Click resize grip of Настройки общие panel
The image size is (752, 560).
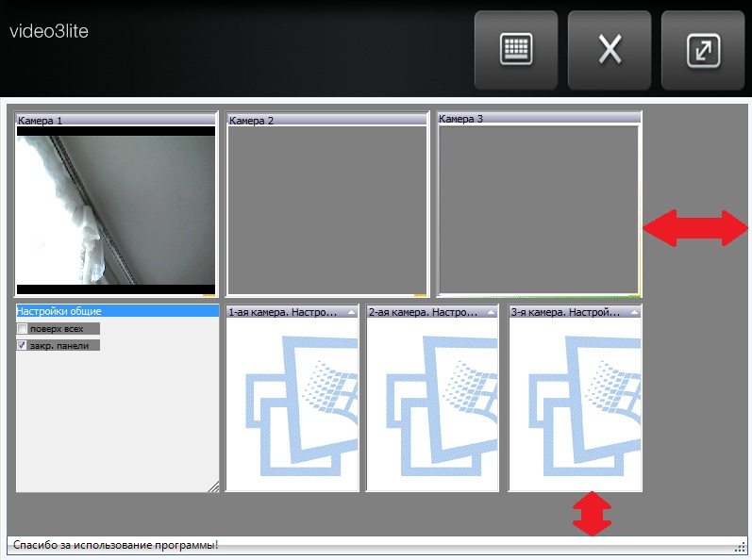[212, 486]
